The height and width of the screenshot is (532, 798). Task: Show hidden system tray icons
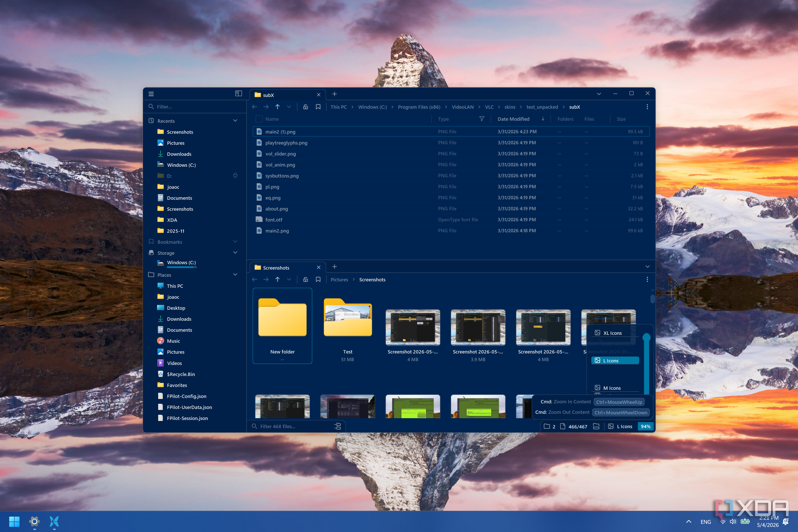pos(689,522)
